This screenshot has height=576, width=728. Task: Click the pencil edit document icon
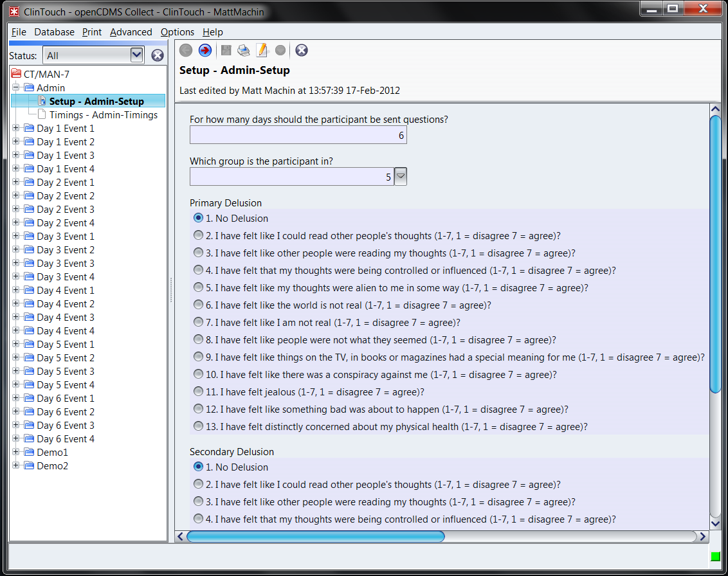[262, 50]
